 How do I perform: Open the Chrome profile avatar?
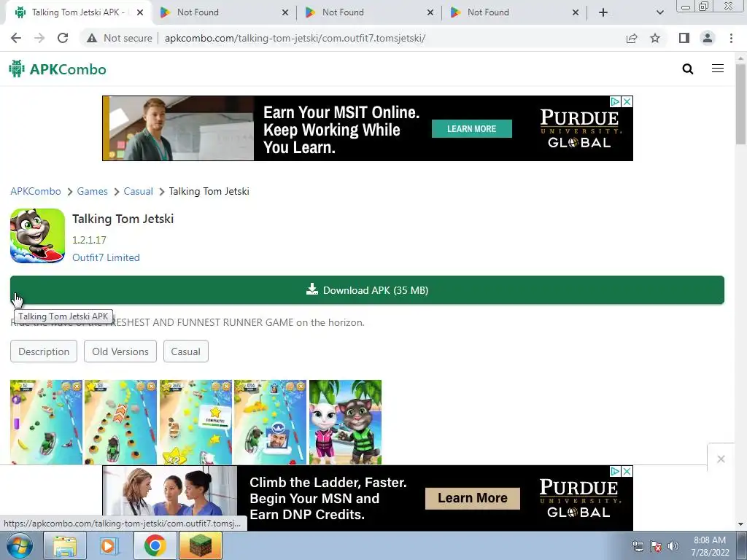tap(708, 38)
